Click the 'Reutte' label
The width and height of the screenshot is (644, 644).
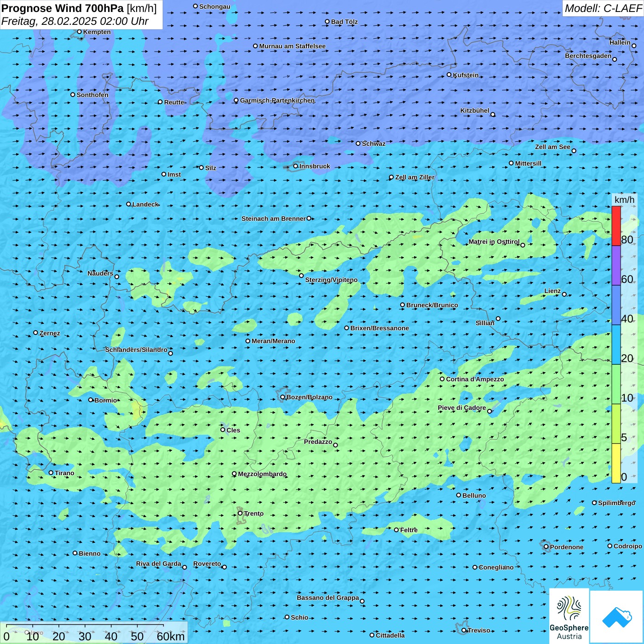174,102
